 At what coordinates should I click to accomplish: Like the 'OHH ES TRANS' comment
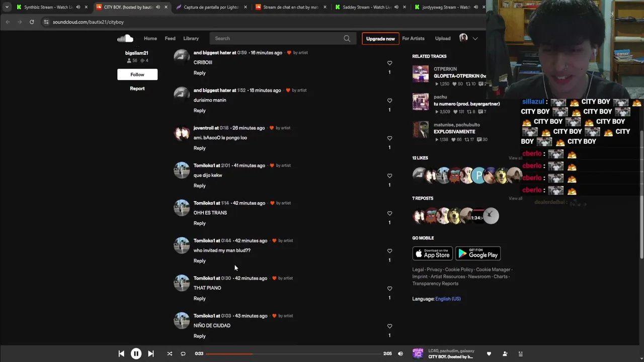click(389, 213)
